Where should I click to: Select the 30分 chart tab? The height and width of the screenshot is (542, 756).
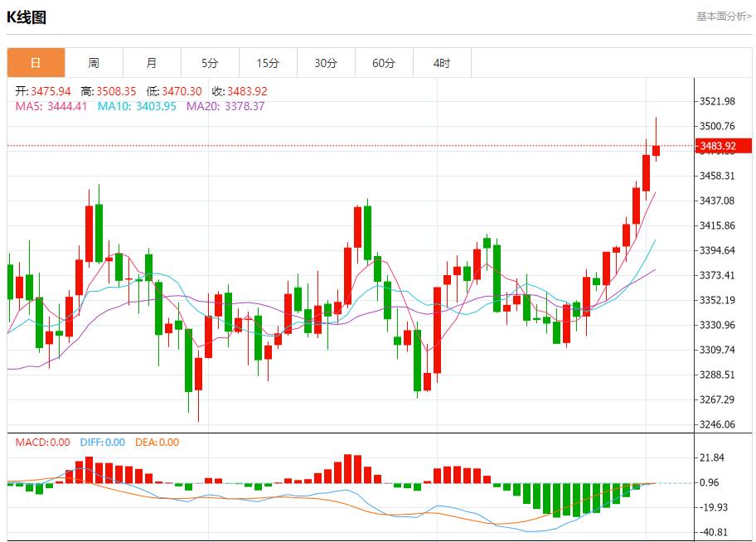pos(326,62)
